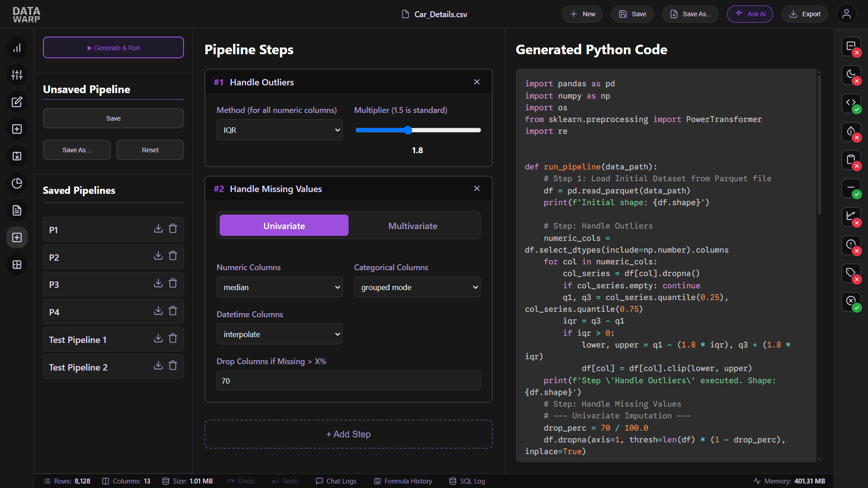The image size is (868, 488).
Task: Open the Chat Logs in status bar
Action: 336,481
